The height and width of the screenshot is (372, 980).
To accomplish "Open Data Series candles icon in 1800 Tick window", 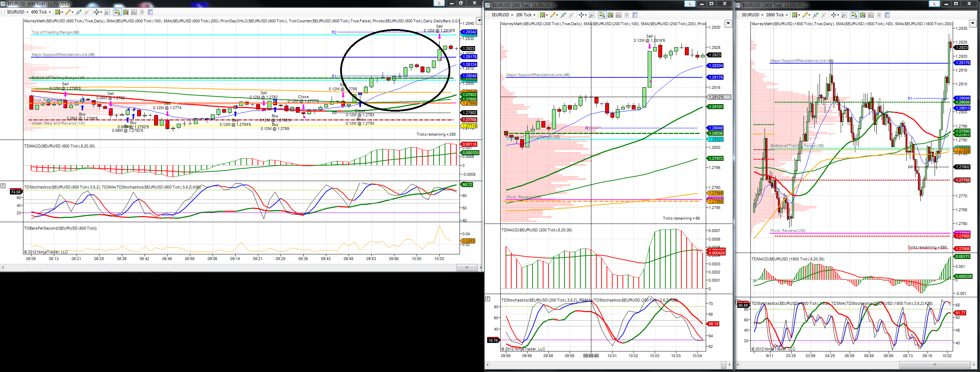I will point(863,15).
